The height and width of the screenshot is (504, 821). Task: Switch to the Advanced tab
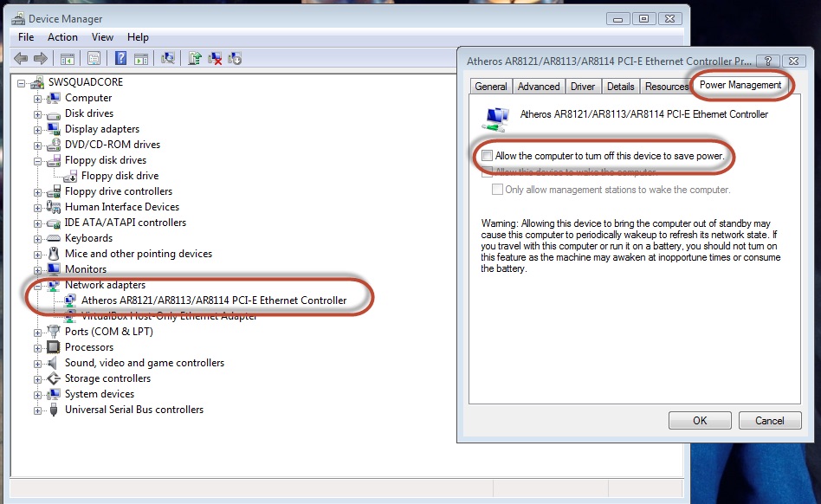[539, 87]
